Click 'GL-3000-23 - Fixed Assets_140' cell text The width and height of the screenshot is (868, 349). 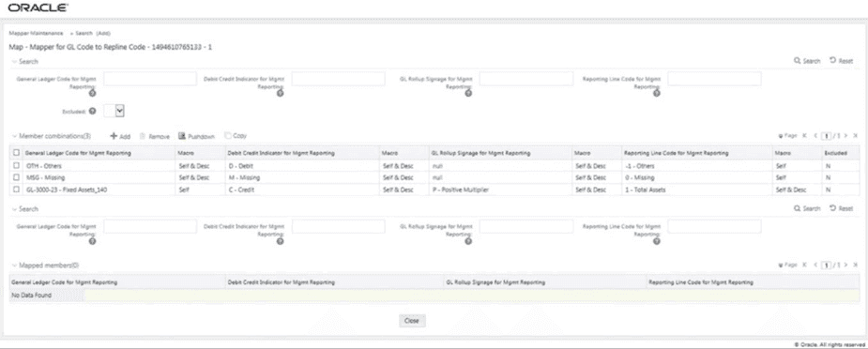click(66, 190)
